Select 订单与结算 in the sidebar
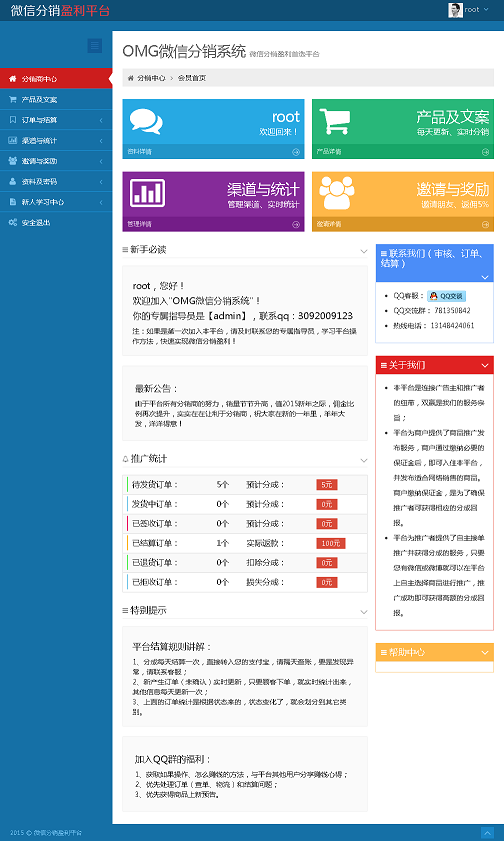The width and height of the screenshot is (504, 841). pos(56,120)
